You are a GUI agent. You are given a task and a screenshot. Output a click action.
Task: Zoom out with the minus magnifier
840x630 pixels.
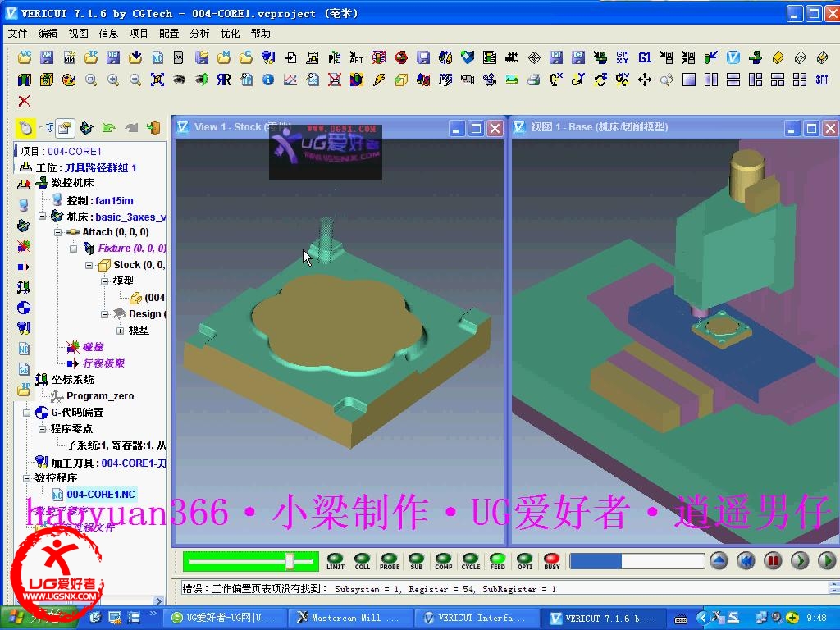click(135, 80)
